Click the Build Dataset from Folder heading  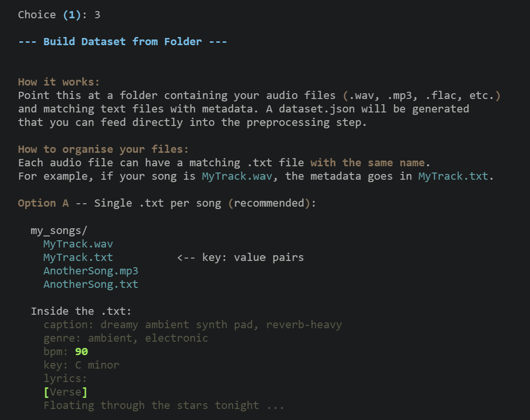tap(123, 42)
